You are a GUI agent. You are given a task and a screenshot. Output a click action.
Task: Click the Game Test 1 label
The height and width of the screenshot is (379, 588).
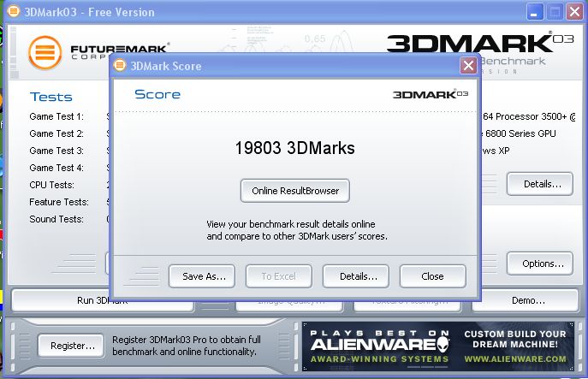56,116
